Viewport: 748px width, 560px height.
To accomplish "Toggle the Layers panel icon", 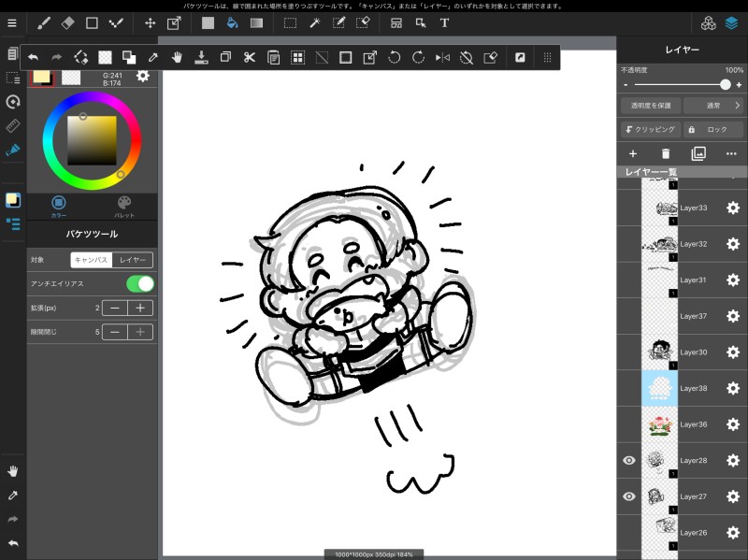I will [731, 22].
